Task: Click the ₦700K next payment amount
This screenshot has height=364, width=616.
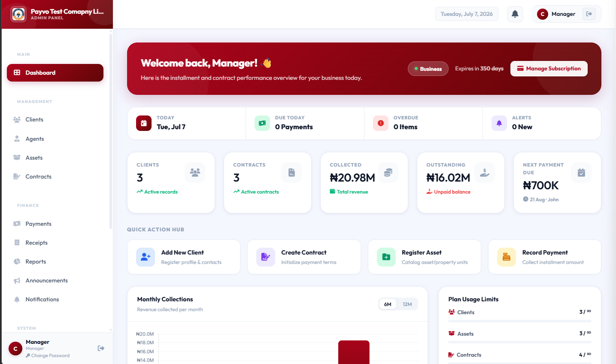Action: 541,185
